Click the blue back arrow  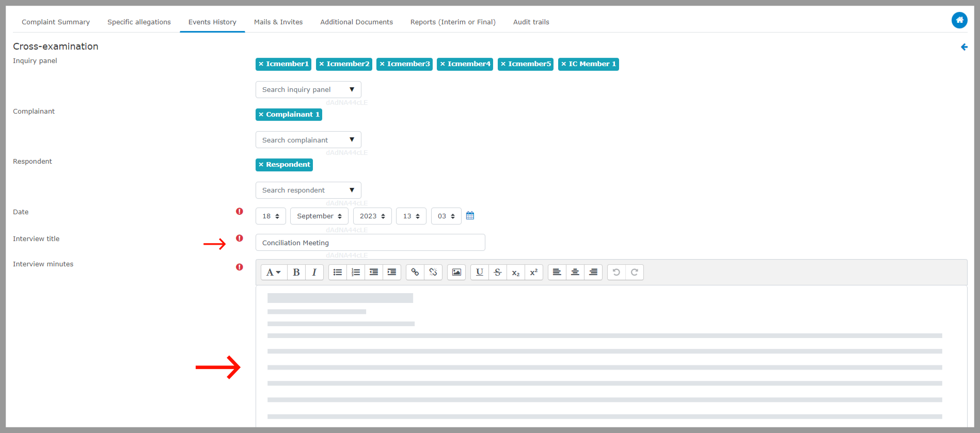[964, 47]
